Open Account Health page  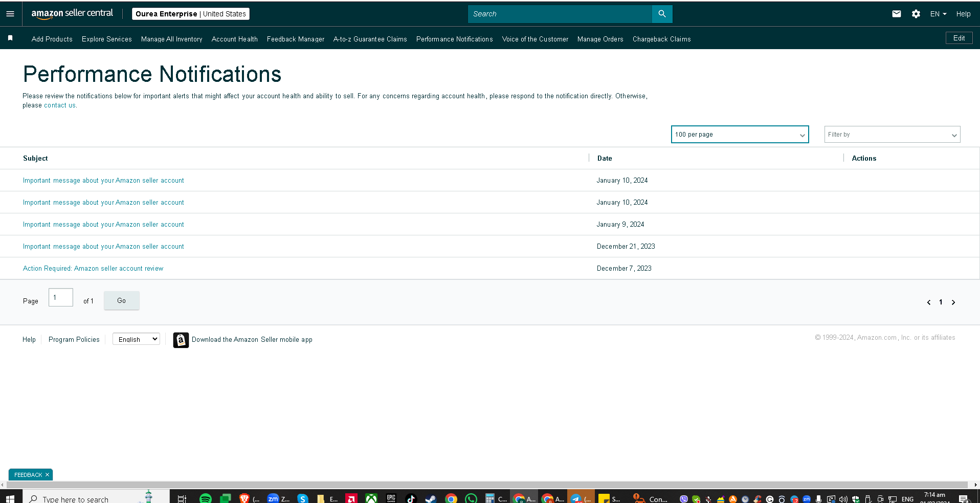pos(235,39)
